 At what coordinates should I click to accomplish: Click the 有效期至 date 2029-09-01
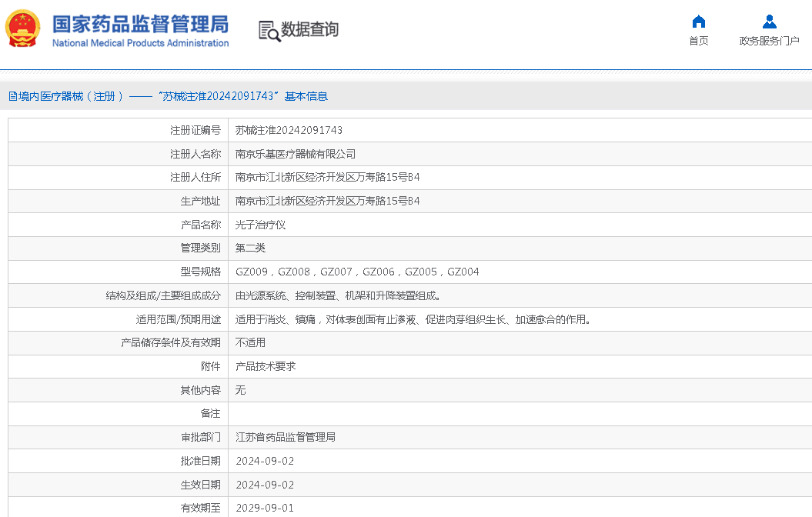pyautogui.click(x=265, y=508)
